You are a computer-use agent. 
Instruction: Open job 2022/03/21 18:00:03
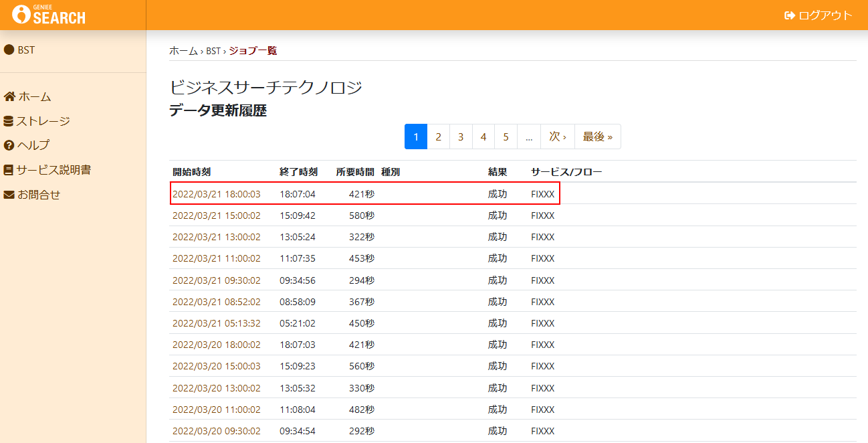pyautogui.click(x=217, y=194)
